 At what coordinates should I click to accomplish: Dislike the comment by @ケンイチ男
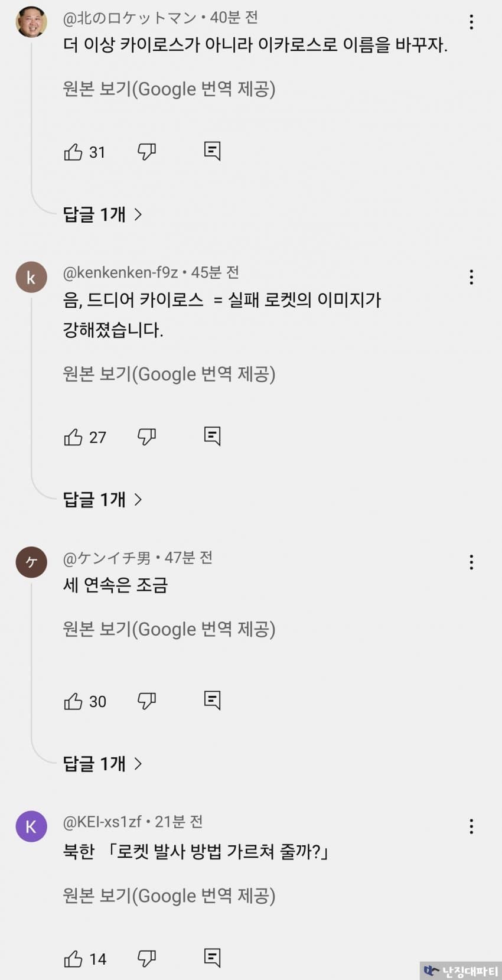146,701
